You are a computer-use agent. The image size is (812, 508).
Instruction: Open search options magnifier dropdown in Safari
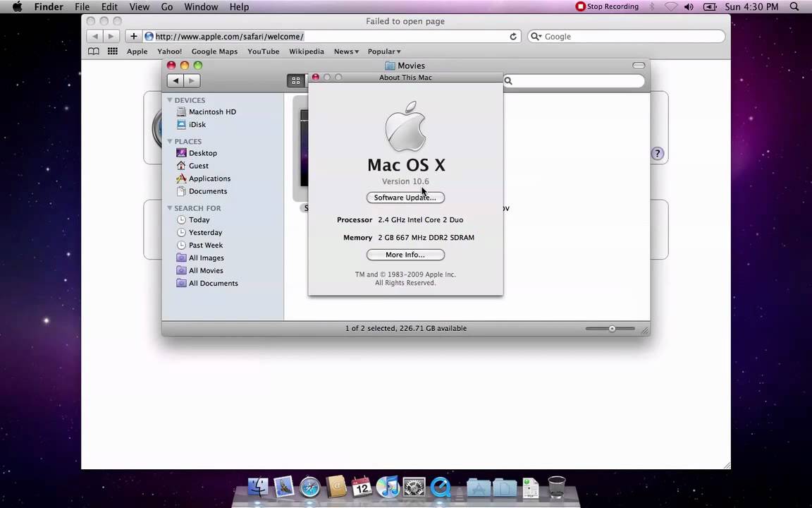coord(536,36)
